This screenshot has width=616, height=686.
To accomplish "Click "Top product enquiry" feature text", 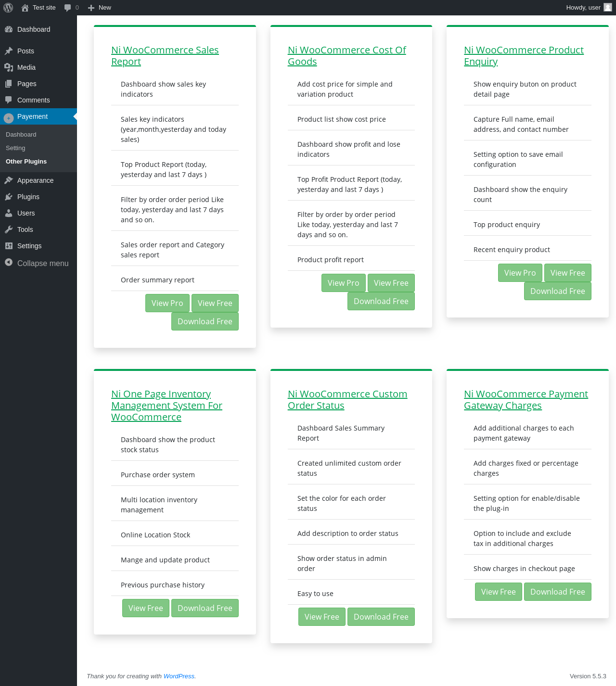I will [507, 225].
